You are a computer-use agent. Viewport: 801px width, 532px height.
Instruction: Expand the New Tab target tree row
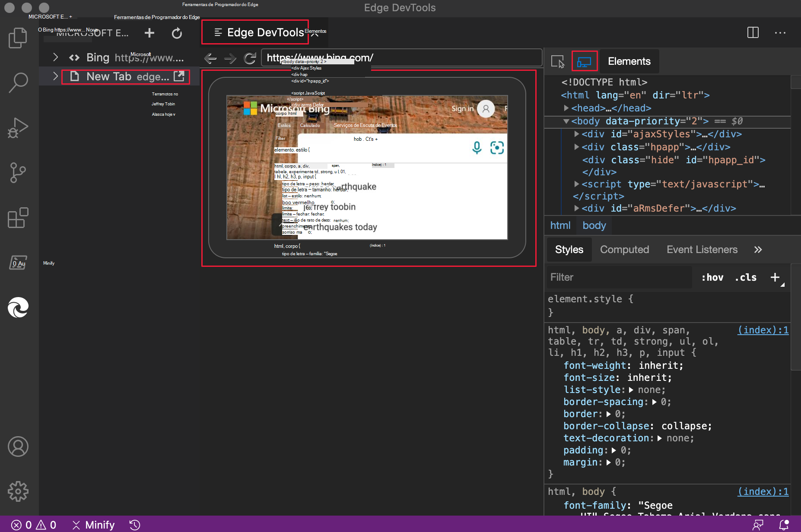[55, 76]
